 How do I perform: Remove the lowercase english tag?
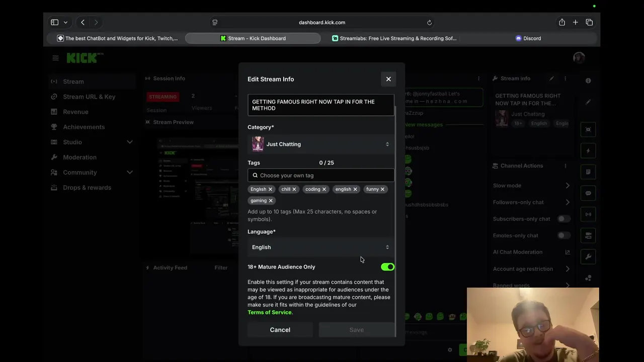[355, 189]
